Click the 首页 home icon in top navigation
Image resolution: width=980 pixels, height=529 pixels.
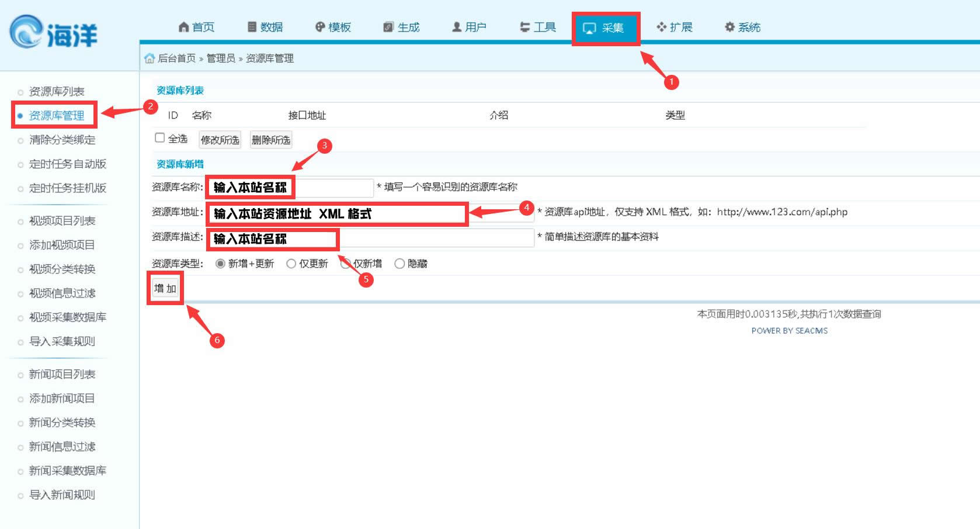[x=183, y=26]
